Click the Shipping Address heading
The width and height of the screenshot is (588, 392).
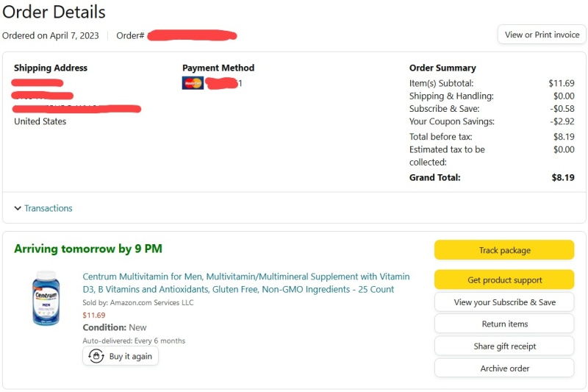[x=51, y=68]
